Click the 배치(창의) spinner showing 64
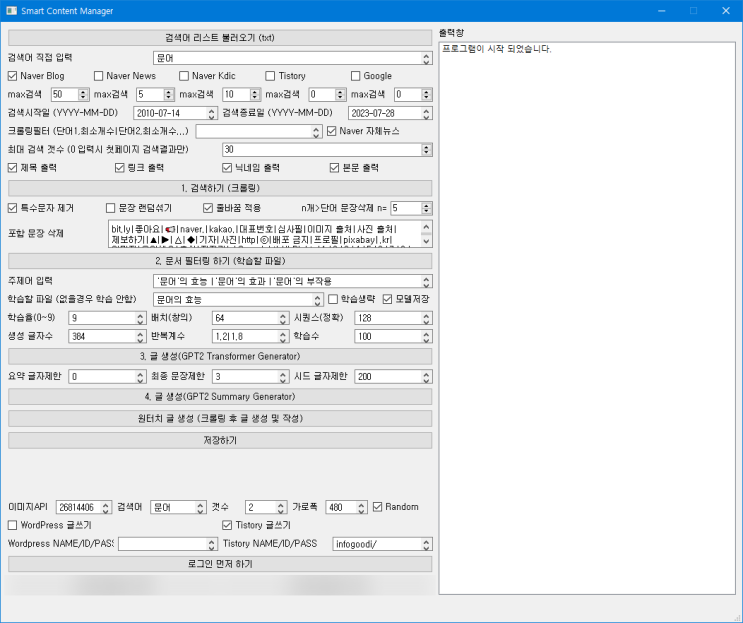Viewport: 743px width, 623px height. [x=250, y=318]
